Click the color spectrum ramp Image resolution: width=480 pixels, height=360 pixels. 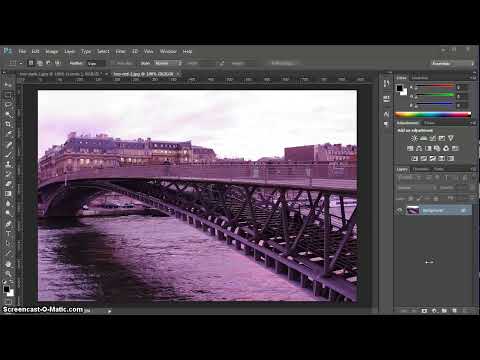[x=433, y=115]
